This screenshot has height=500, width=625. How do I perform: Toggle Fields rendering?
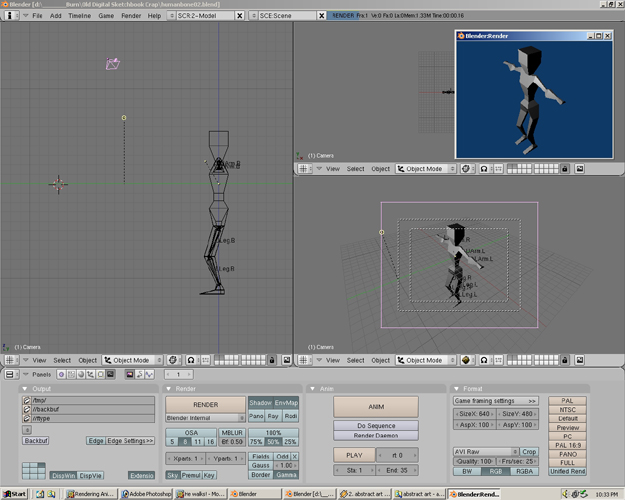(261, 457)
